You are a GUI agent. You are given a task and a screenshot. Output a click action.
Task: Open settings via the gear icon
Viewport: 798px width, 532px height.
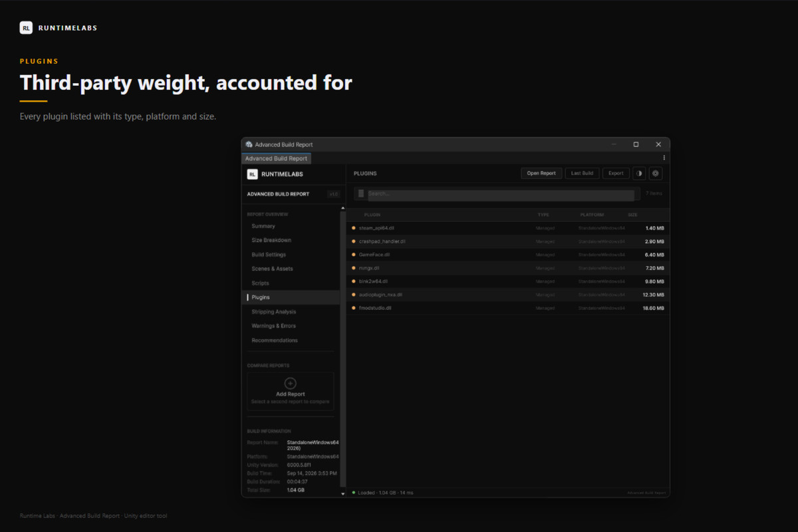(x=656, y=174)
